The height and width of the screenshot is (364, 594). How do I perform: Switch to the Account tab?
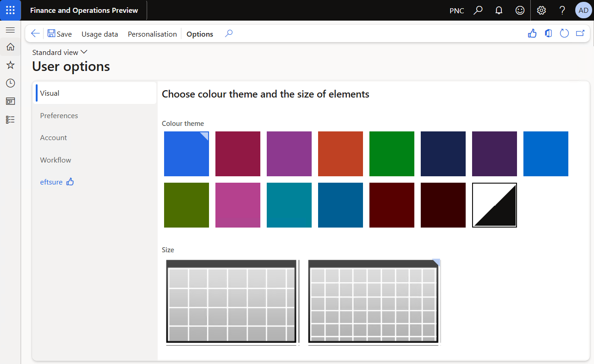coord(95,137)
